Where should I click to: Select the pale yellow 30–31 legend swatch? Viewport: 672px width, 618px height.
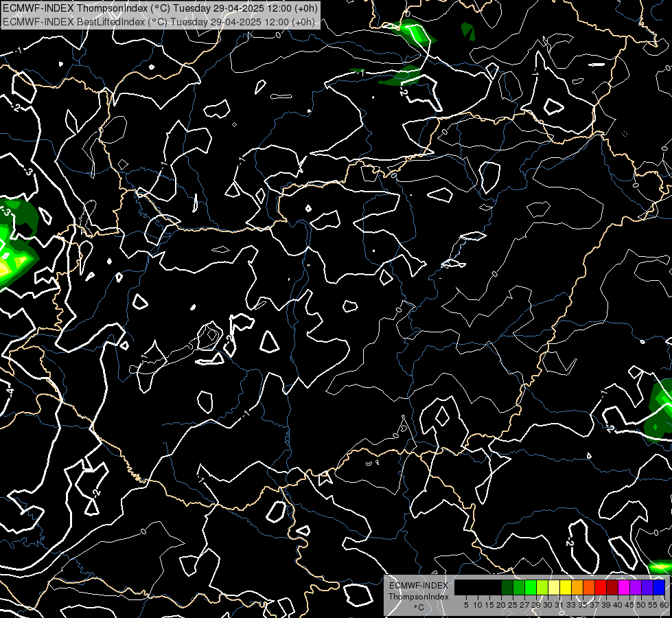[x=554, y=587]
